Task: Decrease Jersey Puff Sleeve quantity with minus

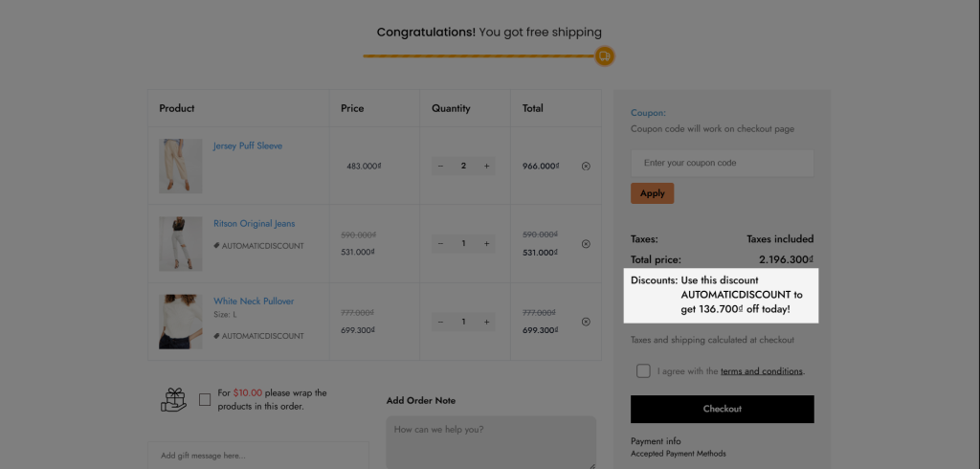Action: (x=440, y=167)
